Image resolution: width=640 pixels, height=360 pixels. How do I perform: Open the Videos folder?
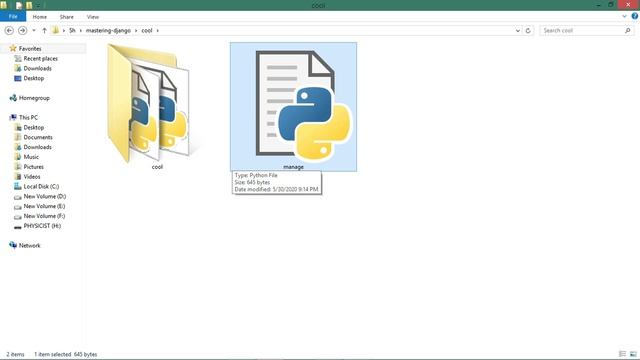click(32, 177)
